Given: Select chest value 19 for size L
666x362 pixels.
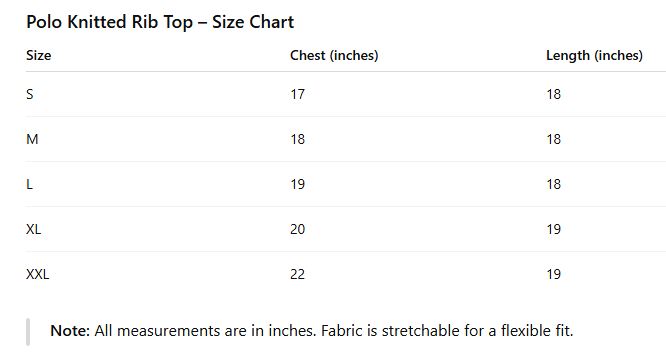Looking at the screenshot, I should [297, 184].
